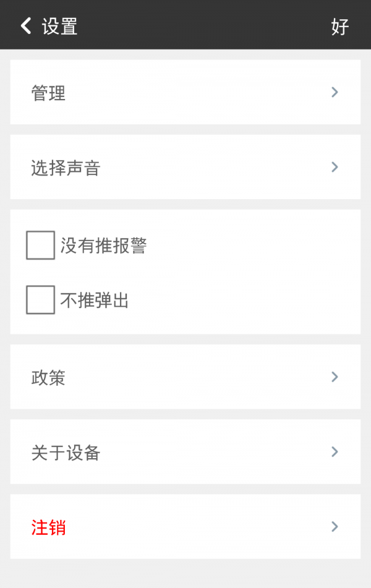Click chevron next to 管理
The image size is (371, 588).
coord(335,93)
